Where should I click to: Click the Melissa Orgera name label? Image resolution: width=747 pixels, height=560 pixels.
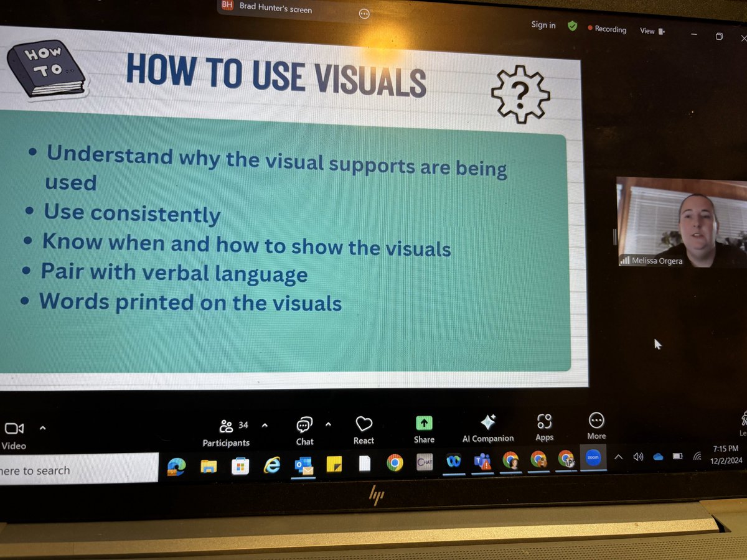pyautogui.click(x=657, y=261)
